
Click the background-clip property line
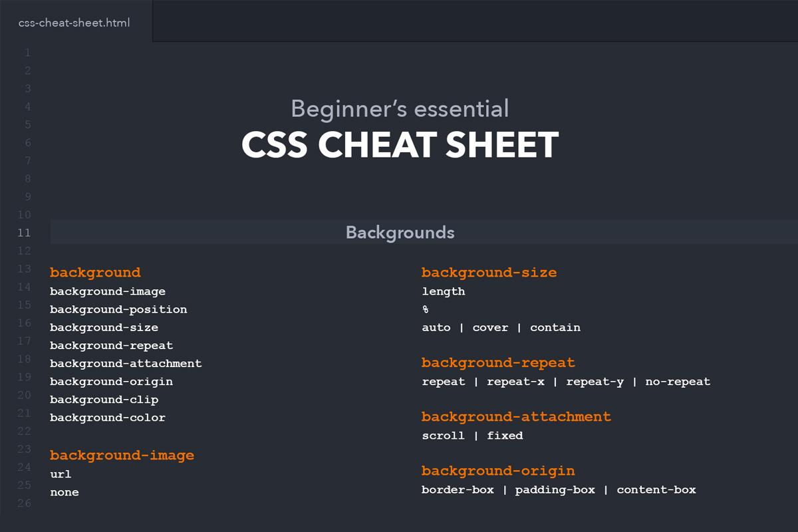tap(104, 400)
